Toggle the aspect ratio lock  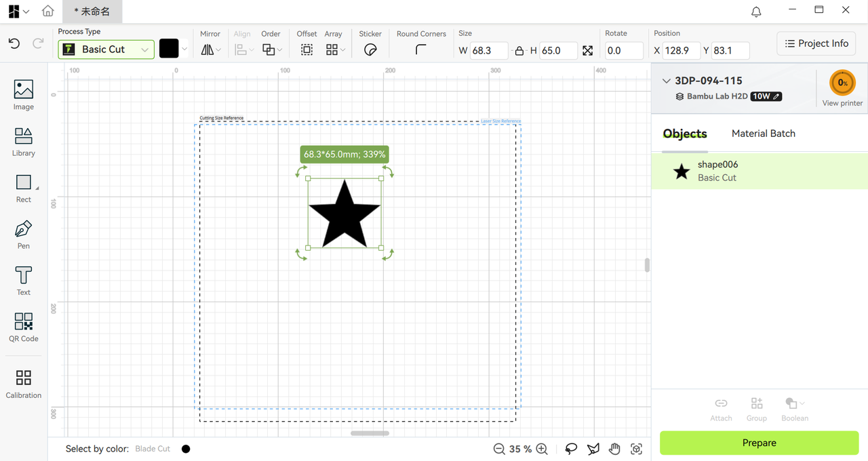pos(519,51)
